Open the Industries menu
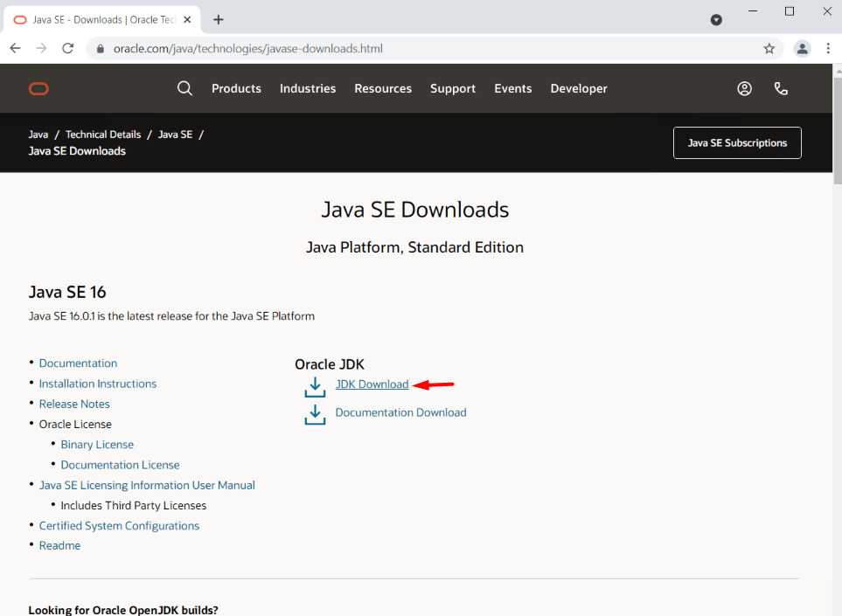 click(308, 88)
